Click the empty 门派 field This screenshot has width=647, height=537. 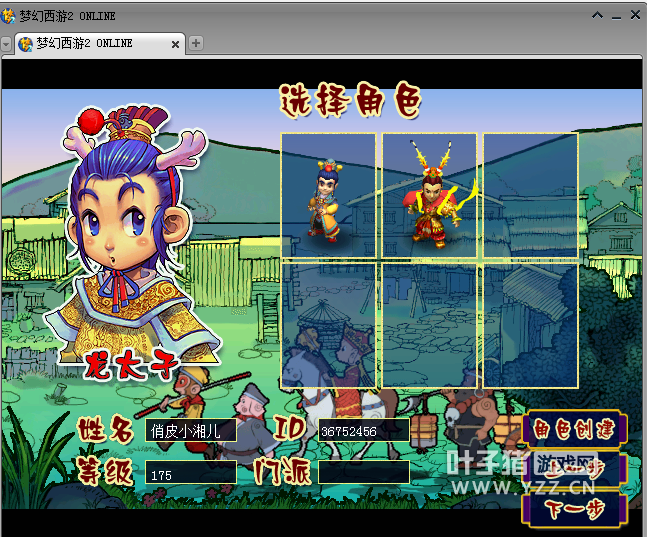point(364,472)
